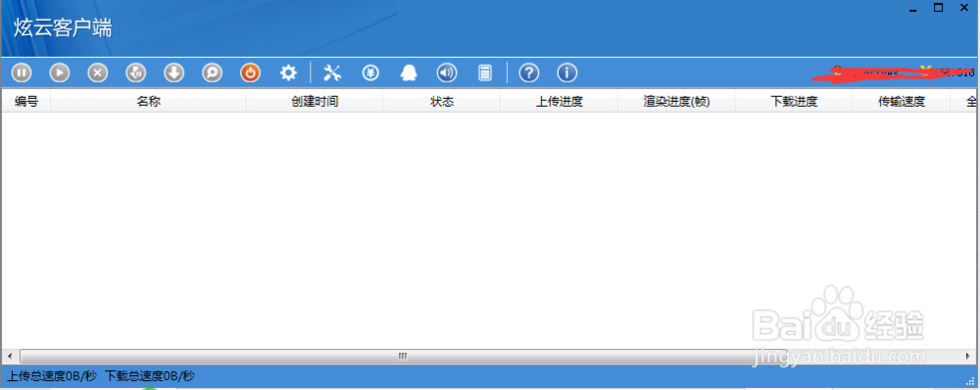The height and width of the screenshot is (390, 980).
Task: Click the 渲染进度(帧) column header
Action: click(x=676, y=101)
